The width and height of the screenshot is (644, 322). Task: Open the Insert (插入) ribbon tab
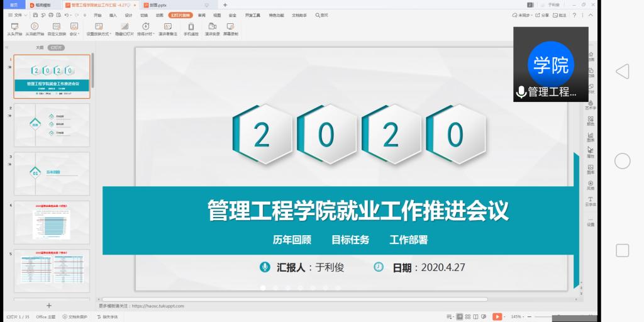(x=113, y=14)
